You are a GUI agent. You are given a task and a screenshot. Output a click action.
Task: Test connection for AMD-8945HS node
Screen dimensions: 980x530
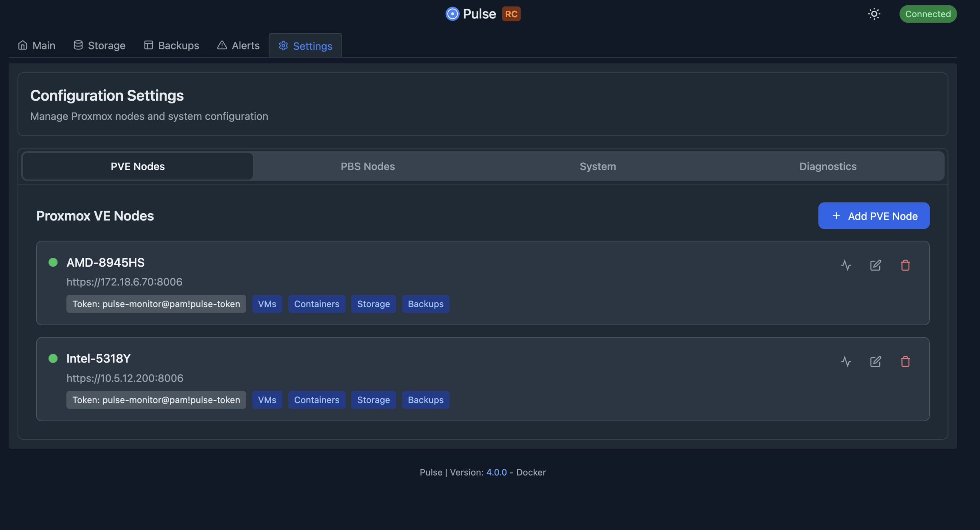tap(846, 265)
